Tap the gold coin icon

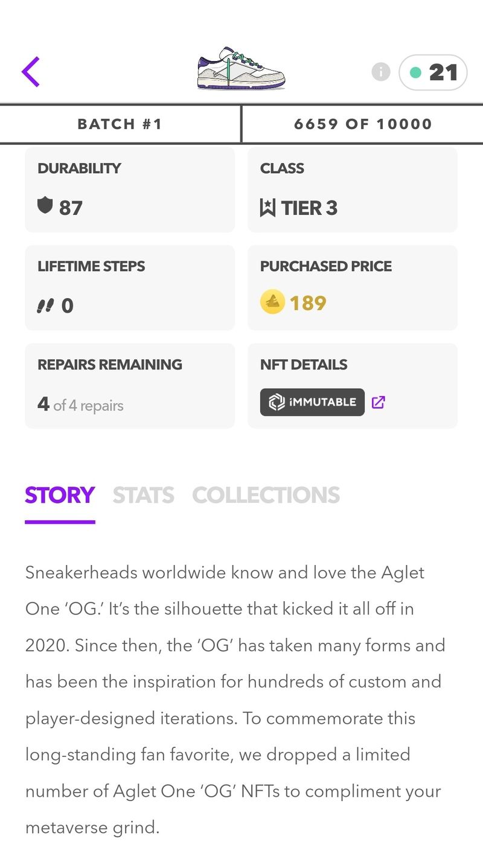(272, 302)
